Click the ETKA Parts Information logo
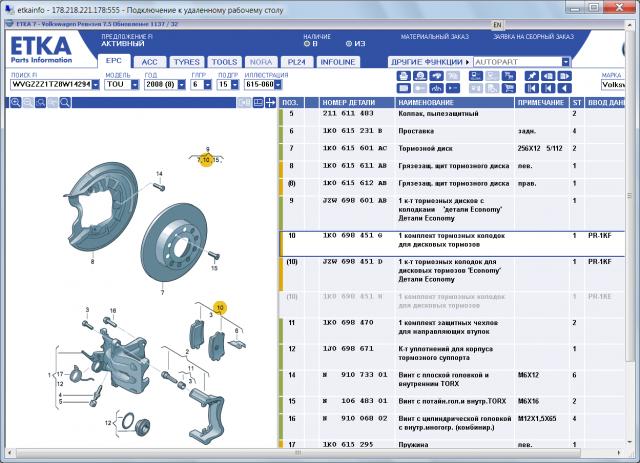The width and height of the screenshot is (640, 463). tap(41, 49)
